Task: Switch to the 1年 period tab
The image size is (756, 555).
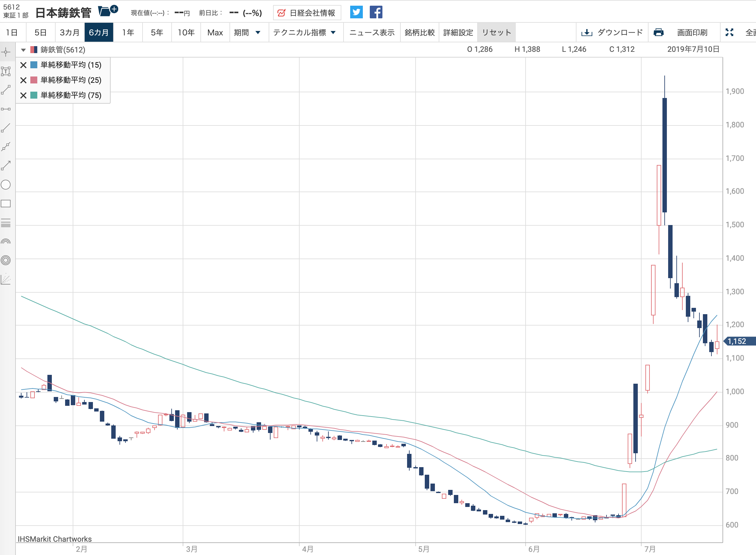Action: 128,32
